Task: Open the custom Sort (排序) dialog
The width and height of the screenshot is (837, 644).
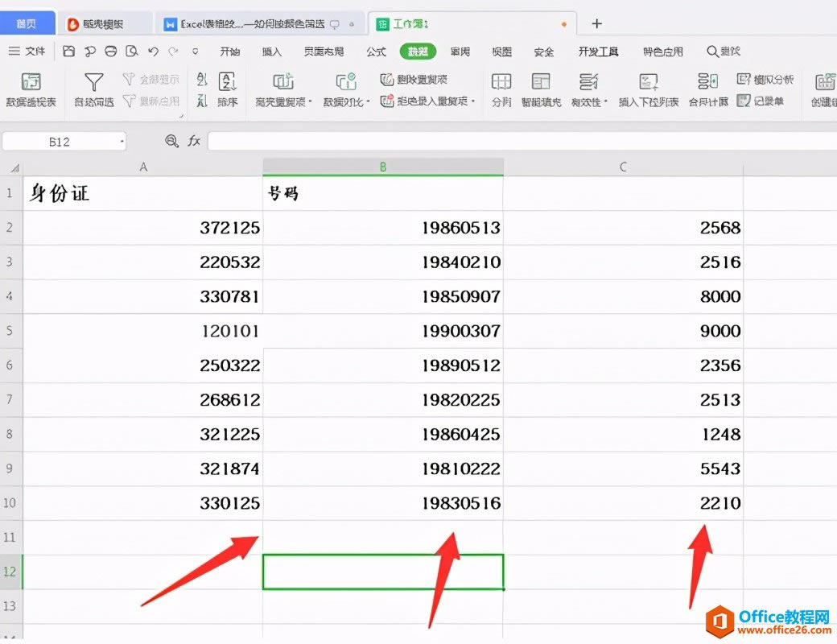Action: [228, 89]
